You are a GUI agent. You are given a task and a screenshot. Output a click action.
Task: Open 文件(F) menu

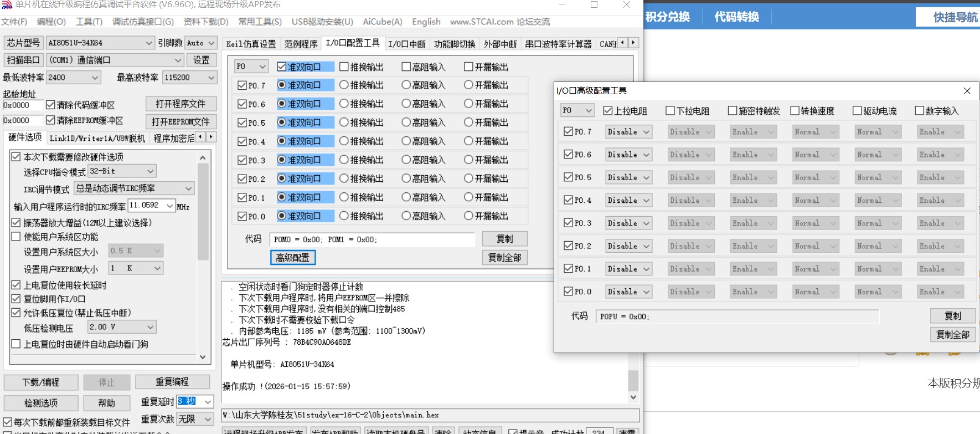[x=14, y=22]
